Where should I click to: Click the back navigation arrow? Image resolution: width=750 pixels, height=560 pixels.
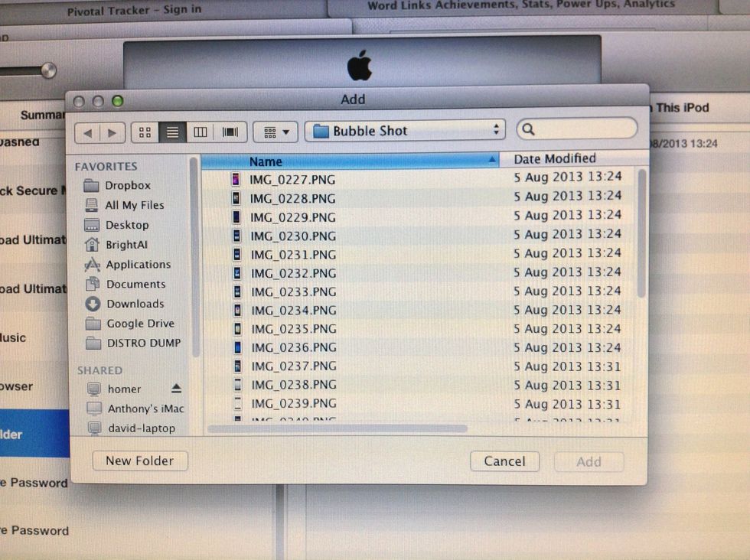coord(88,132)
